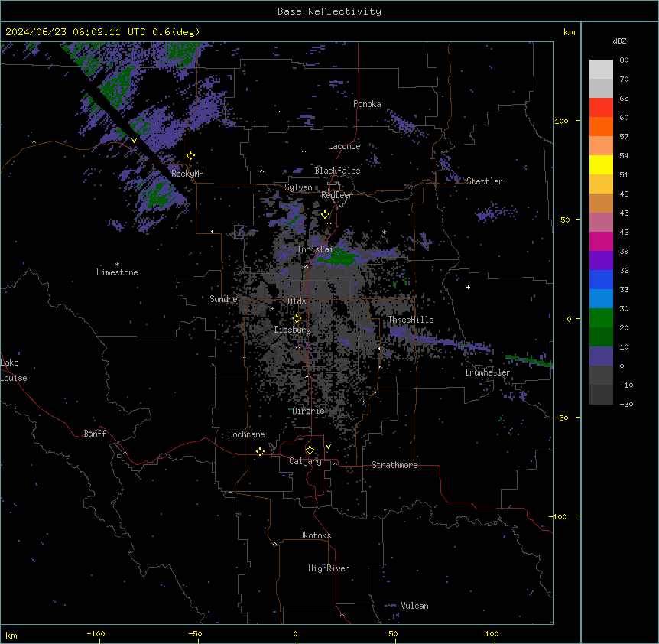Click the Airdrie city label

pos(309,411)
